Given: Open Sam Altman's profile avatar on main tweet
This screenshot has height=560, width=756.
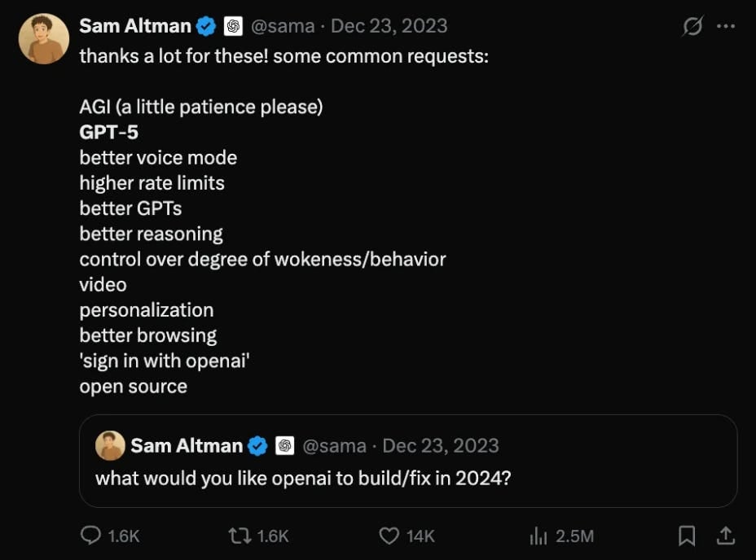Looking at the screenshot, I should [43, 38].
